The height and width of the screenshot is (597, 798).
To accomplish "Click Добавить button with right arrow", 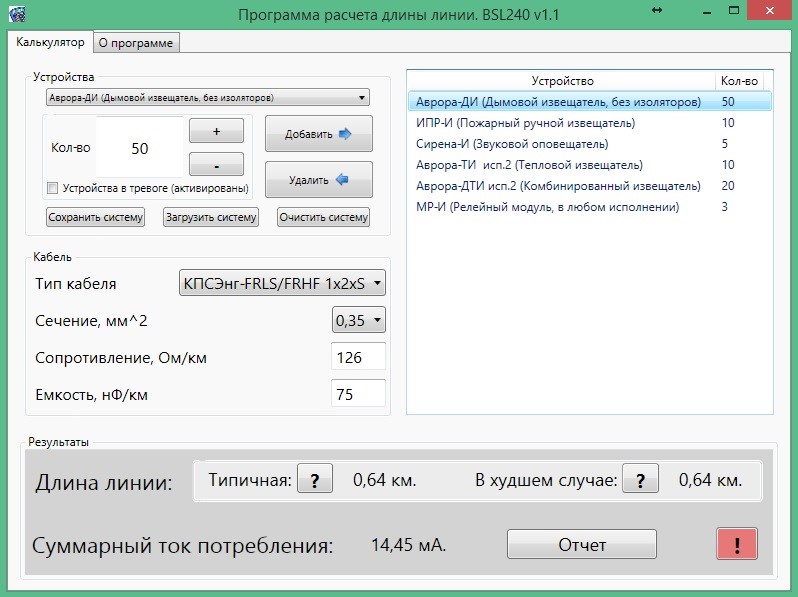I will coord(318,133).
